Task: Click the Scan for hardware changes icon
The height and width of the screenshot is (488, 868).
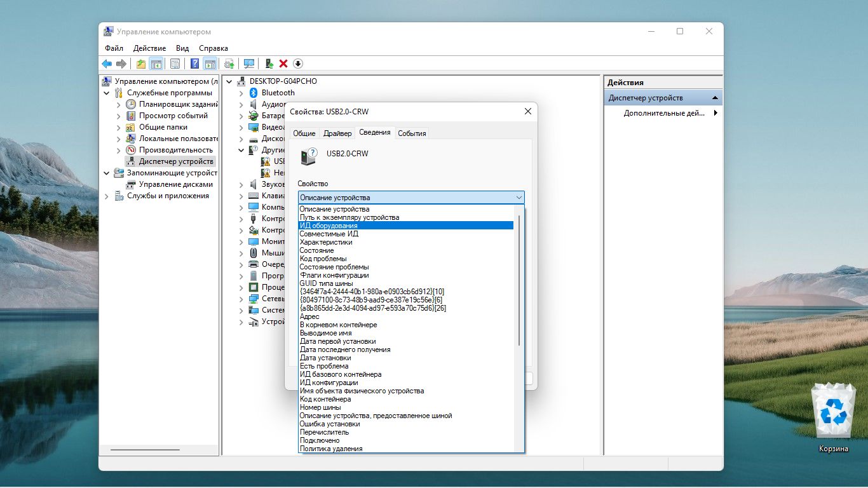Action: click(x=249, y=64)
